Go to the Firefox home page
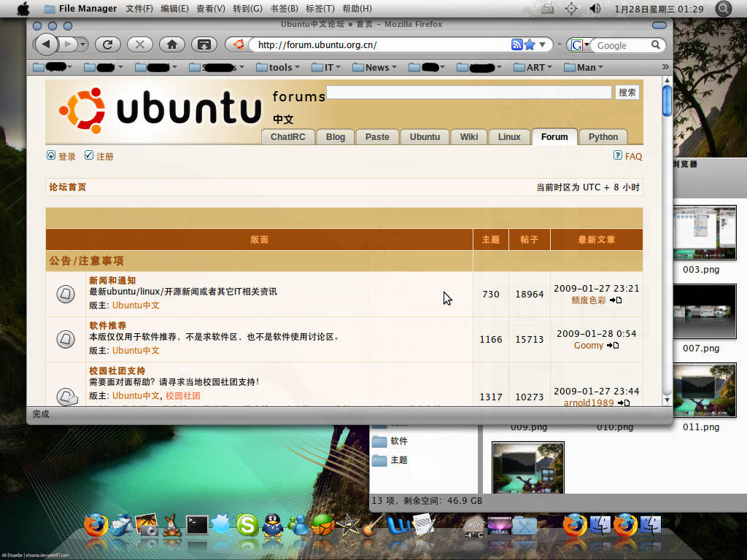Viewport: 747px width, 560px height. tap(172, 44)
